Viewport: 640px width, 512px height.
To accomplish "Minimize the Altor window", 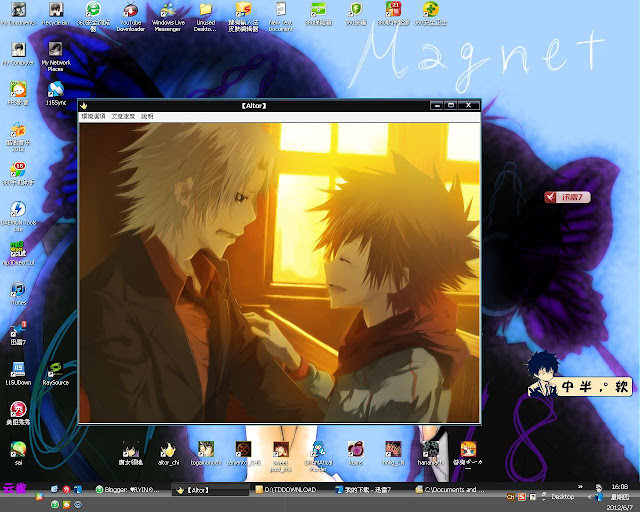I will point(437,105).
